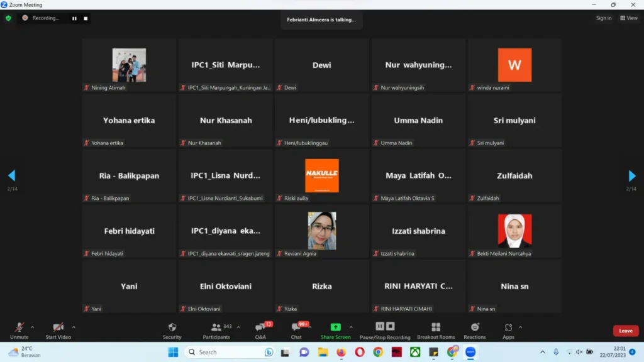Open audio options arrow next to Unmute
644x362 pixels.
[x=33, y=327]
